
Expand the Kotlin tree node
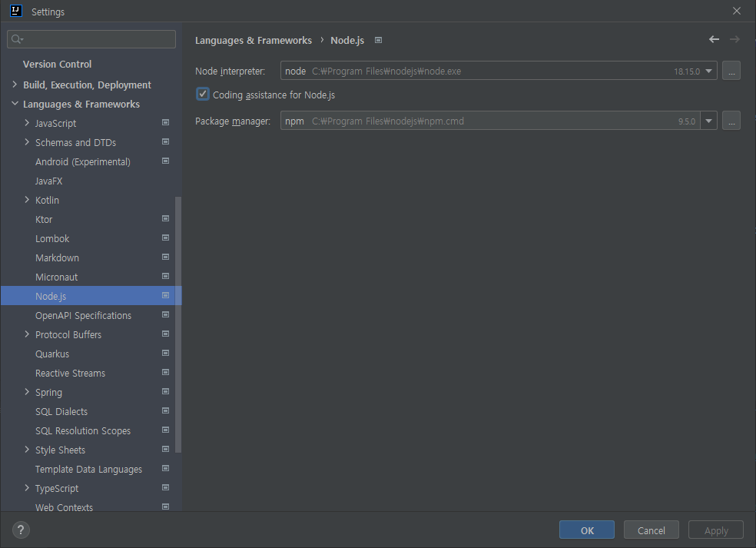27,200
